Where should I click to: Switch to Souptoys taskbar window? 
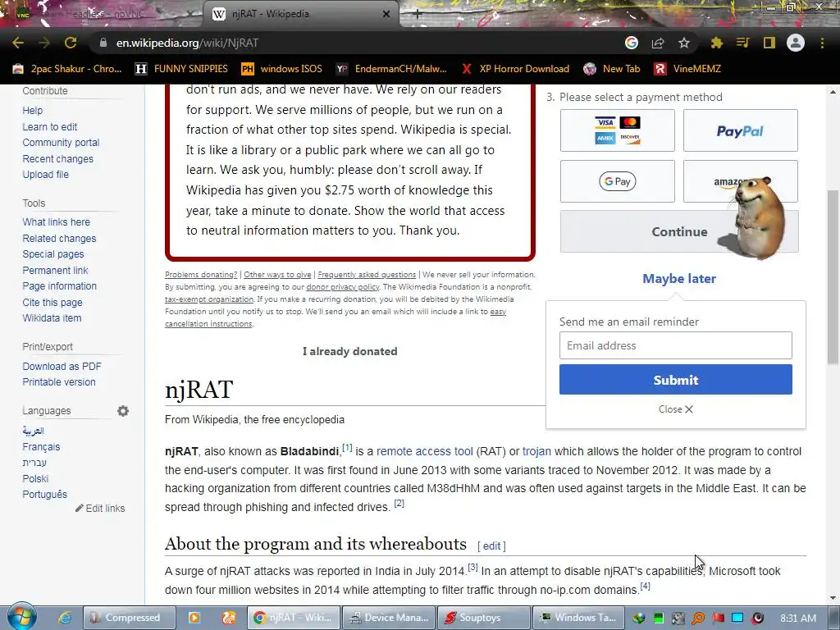[x=484, y=618]
